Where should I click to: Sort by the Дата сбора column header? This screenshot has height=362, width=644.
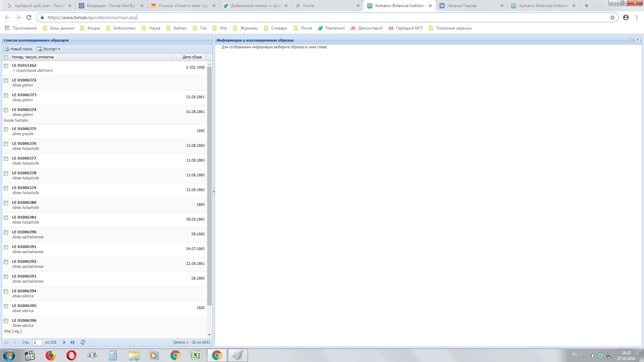pyautogui.click(x=192, y=57)
